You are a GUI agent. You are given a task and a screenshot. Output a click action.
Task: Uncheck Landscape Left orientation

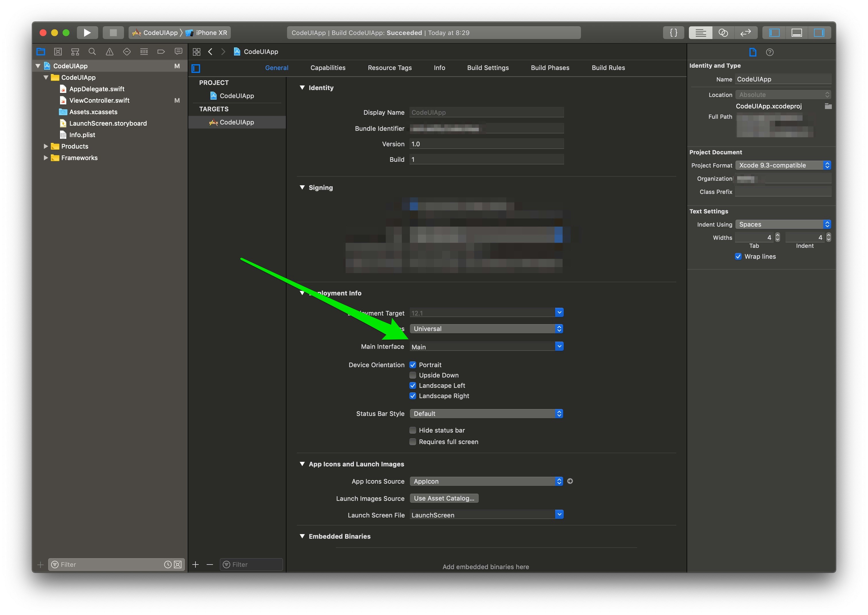pos(412,386)
